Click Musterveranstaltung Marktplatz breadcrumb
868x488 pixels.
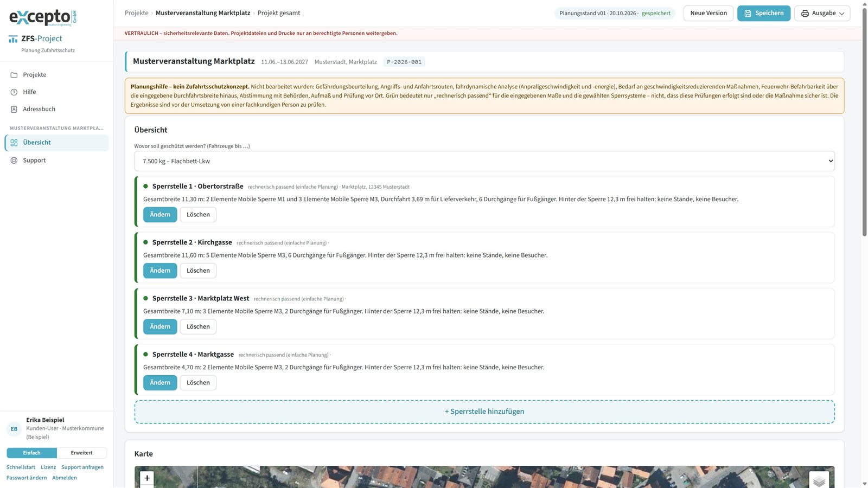tap(203, 13)
